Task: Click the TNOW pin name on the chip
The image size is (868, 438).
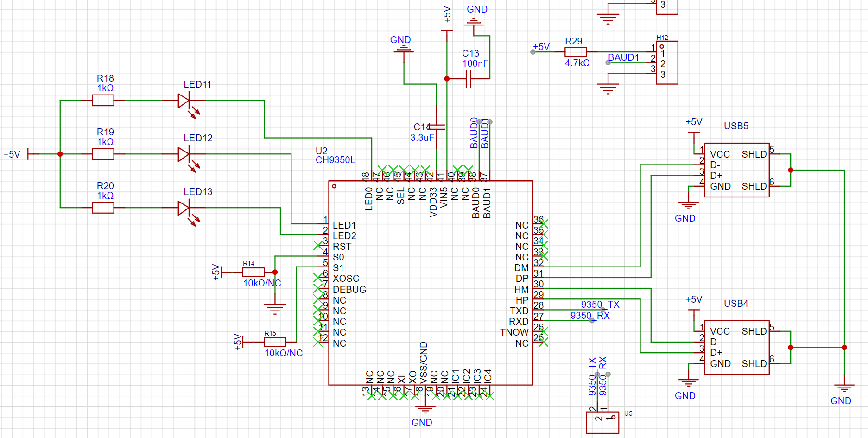Action: click(514, 332)
